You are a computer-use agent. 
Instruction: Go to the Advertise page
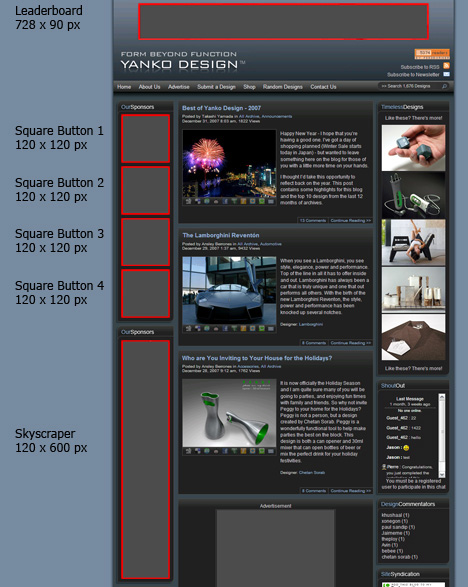179,87
